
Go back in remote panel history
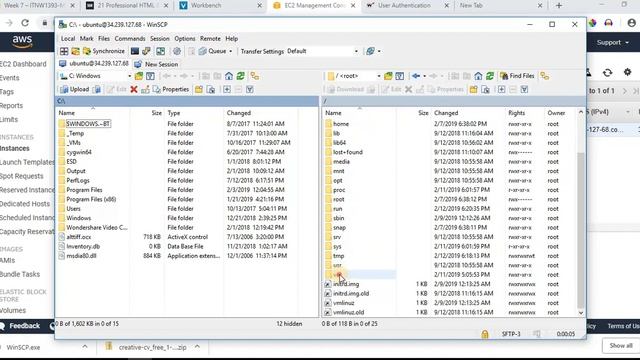click(x=416, y=76)
